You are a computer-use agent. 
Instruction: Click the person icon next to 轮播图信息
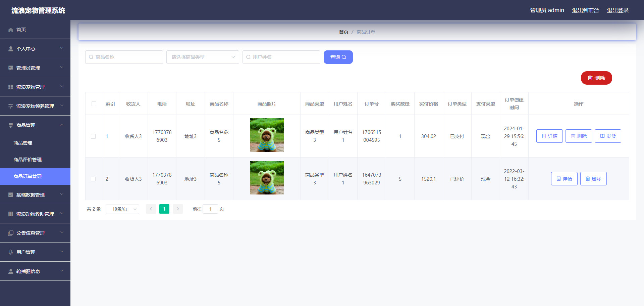(x=11, y=271)
